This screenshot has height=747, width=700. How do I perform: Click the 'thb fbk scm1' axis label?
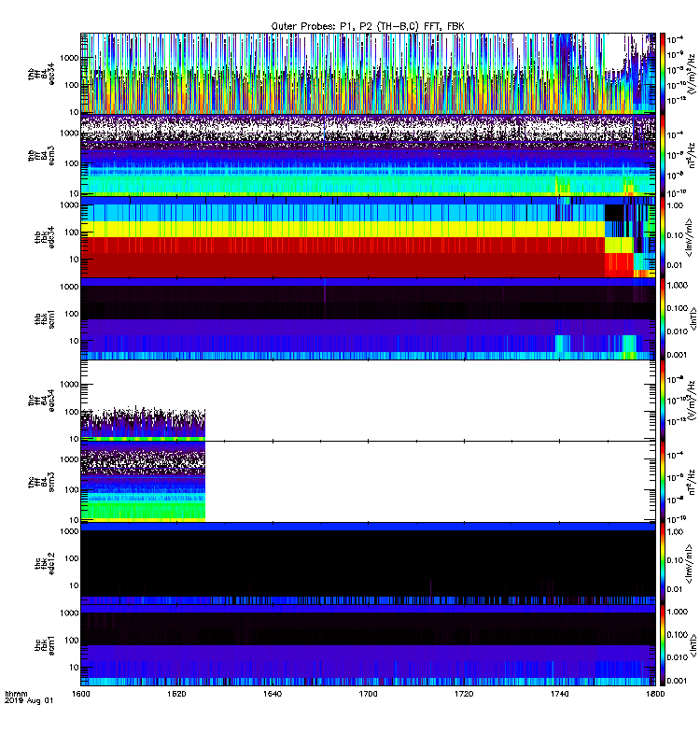pos(44,318)
